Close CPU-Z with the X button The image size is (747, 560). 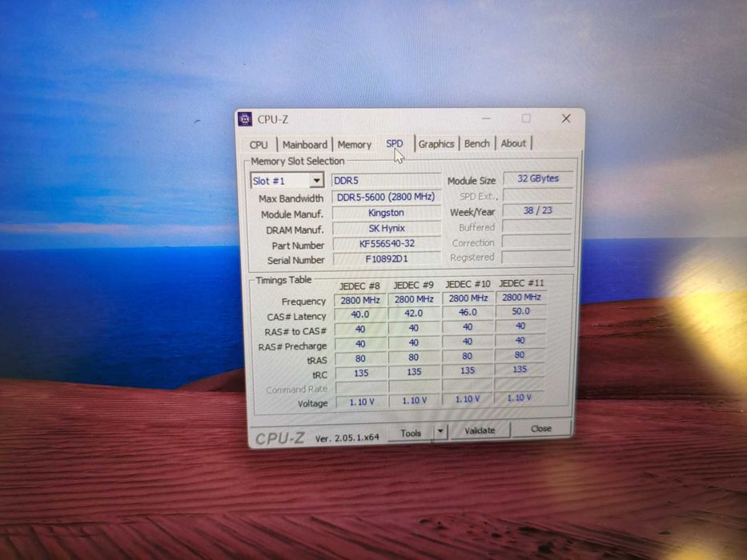(566, 118)
